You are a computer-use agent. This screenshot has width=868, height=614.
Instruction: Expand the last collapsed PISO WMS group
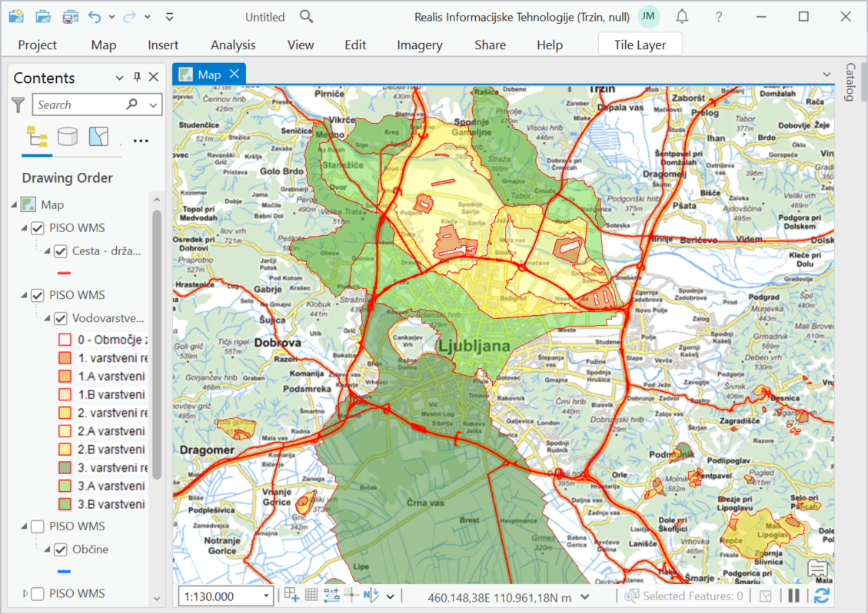click(x=26, y=593)
